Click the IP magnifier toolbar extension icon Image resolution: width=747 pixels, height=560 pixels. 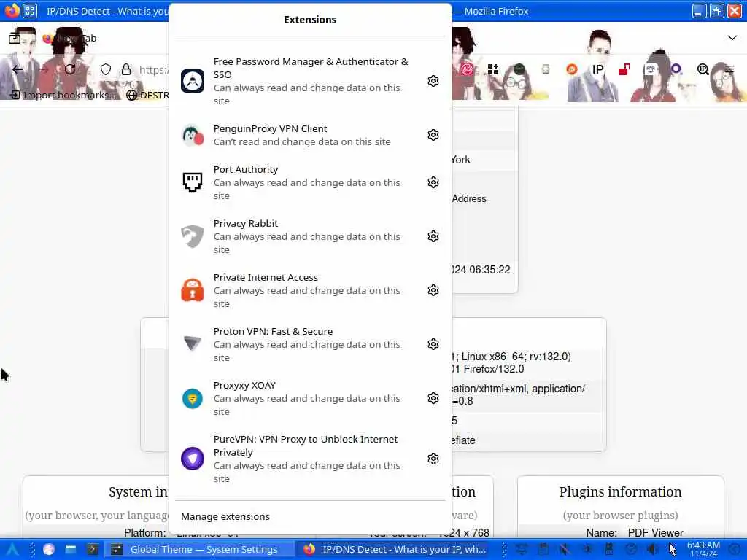[x=703, y=69]
